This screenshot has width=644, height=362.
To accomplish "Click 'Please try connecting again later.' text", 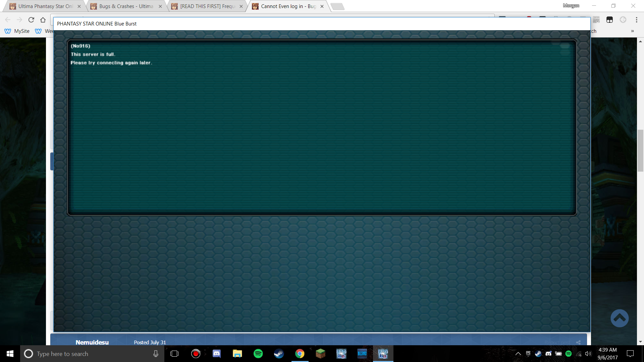I will tap(111, 63).
